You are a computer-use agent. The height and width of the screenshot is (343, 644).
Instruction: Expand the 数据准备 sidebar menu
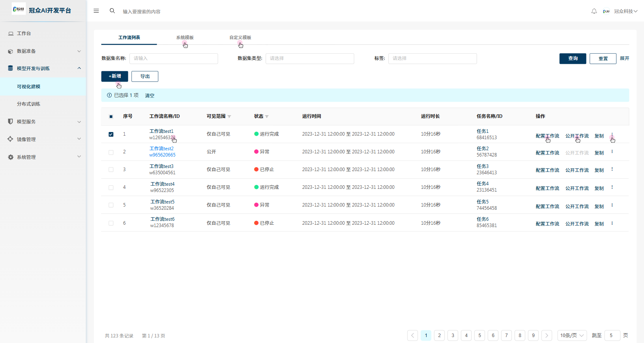pyautogui.click(x=43, y=51)
